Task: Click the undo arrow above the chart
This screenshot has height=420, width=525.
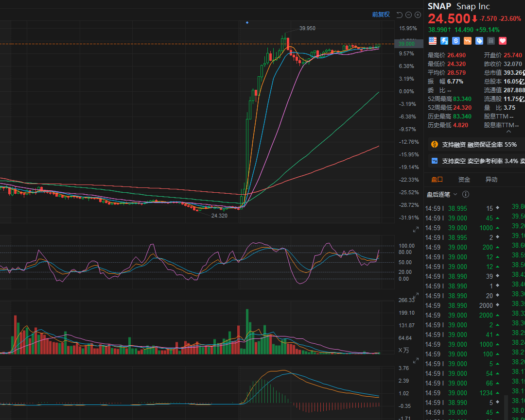Action: (399, 15)
